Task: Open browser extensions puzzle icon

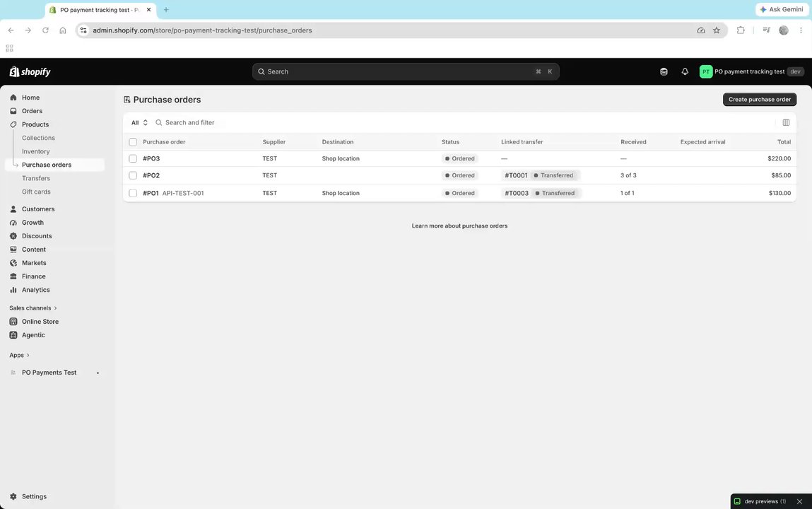Action: pos(741,30)
